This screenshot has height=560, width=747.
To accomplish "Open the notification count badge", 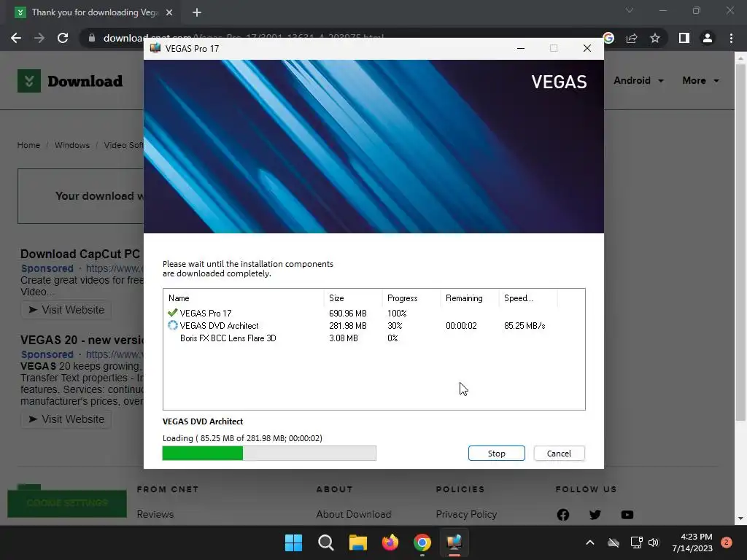I will point(727,542).
